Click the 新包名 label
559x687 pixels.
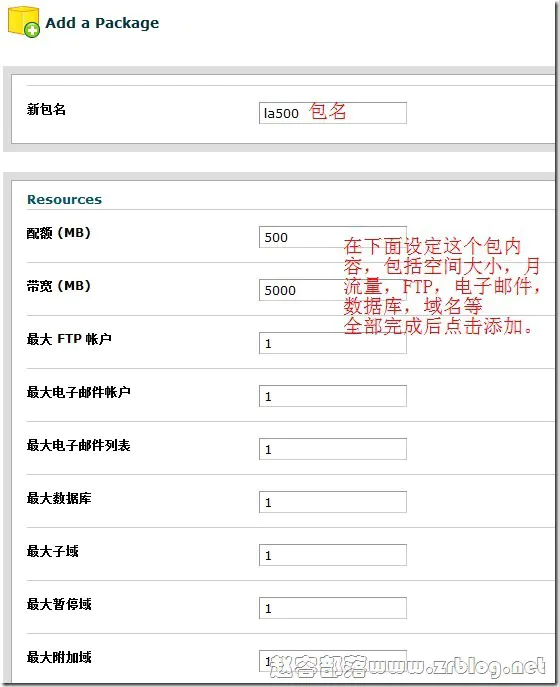click(x=46, y=109)
